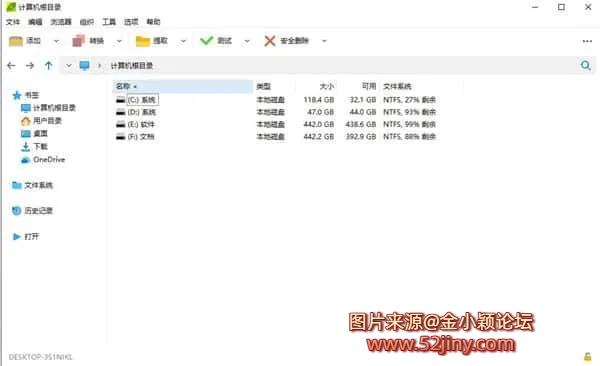Click the drive icon for (C:)

click(121, 100)
